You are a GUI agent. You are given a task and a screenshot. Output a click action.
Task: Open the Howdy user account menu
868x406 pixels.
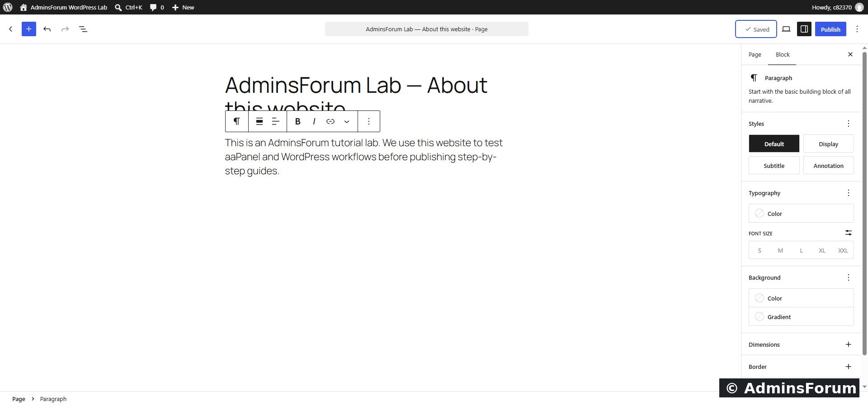[x=837, y=7]
